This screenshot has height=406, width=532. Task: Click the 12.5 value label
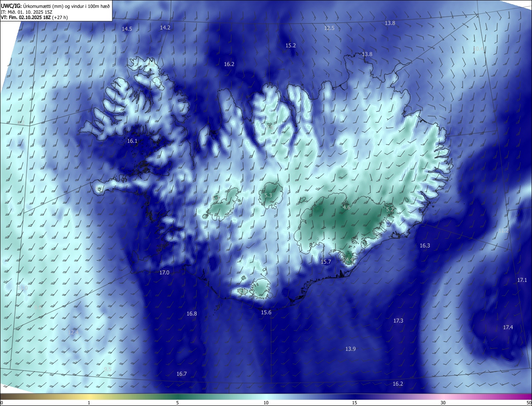(x=329, y=28)
